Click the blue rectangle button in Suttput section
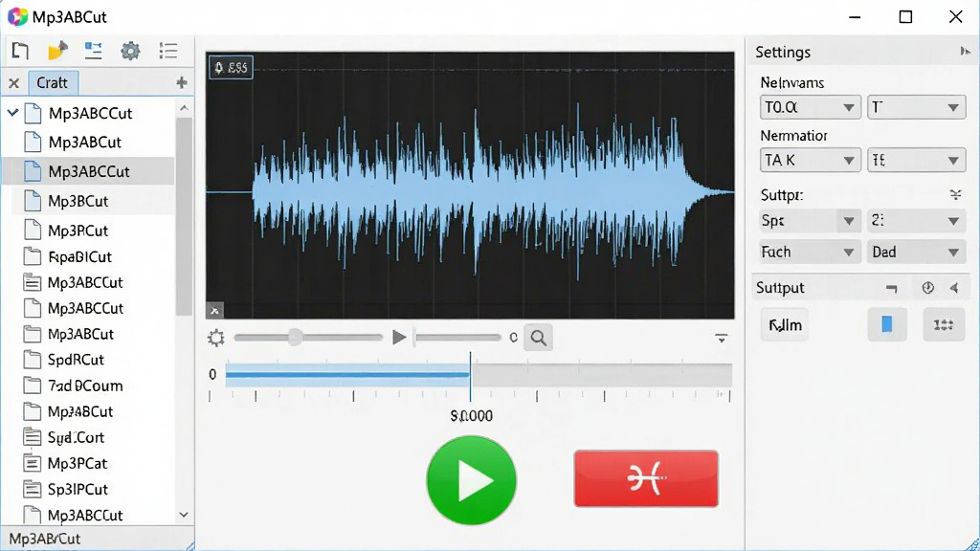980x551 pixels. click(887, 325)
